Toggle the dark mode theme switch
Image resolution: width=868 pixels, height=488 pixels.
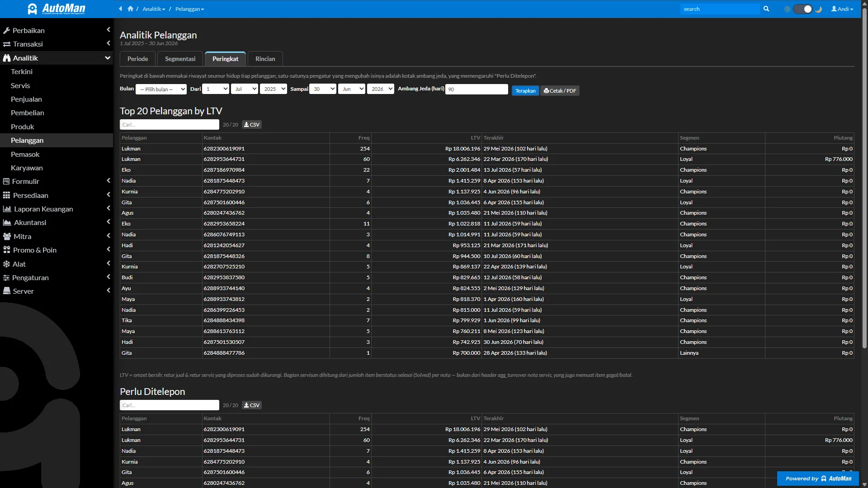click(803, 9)
